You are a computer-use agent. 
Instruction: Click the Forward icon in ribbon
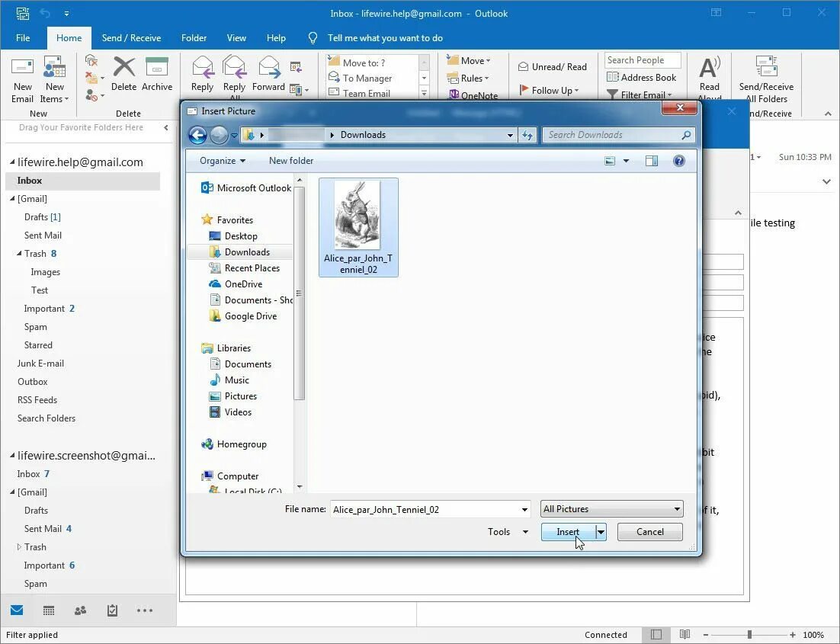(x=269, y=67)
